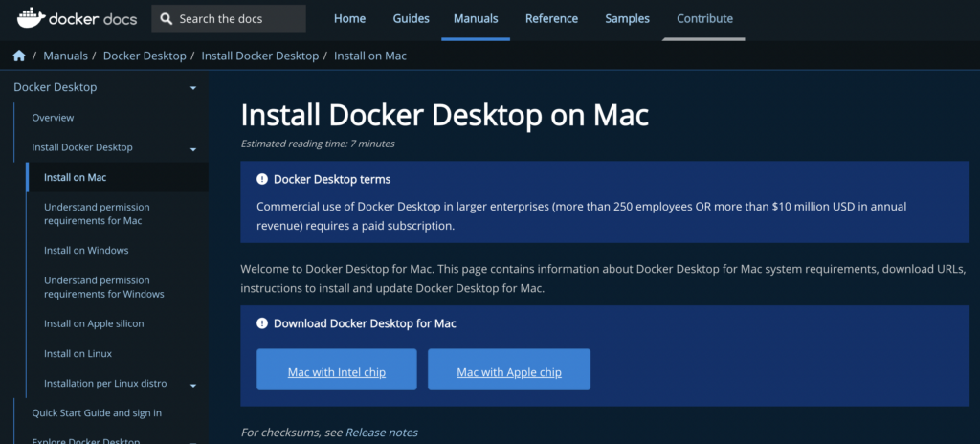Viewport: 980px width, 444px height.
Task: Download Mac with Apple chip
Action: (x=509, y=371)
